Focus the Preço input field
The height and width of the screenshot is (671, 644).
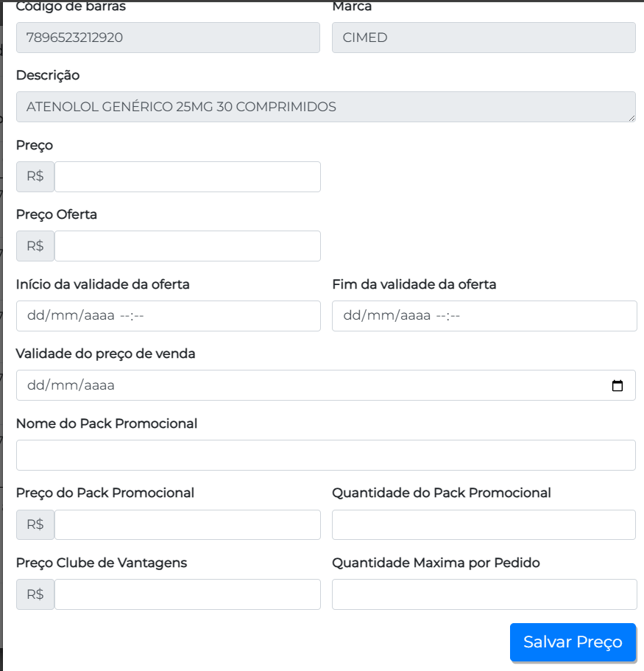[x=188, y=177]
